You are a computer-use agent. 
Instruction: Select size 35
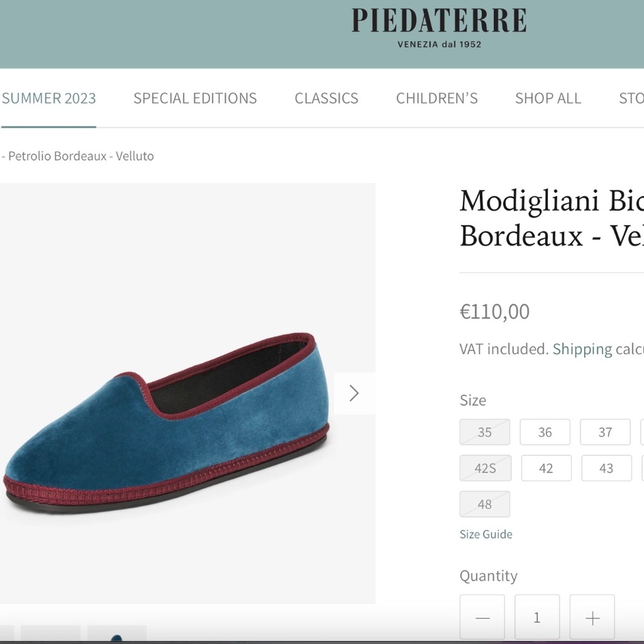point(484,432)
